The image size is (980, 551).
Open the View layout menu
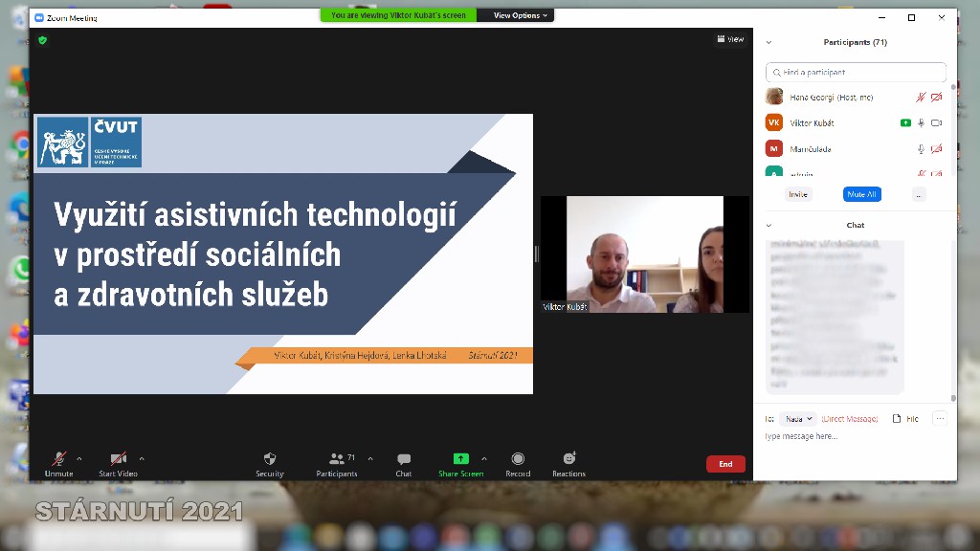pyautogui.click(x=730, y=40)
